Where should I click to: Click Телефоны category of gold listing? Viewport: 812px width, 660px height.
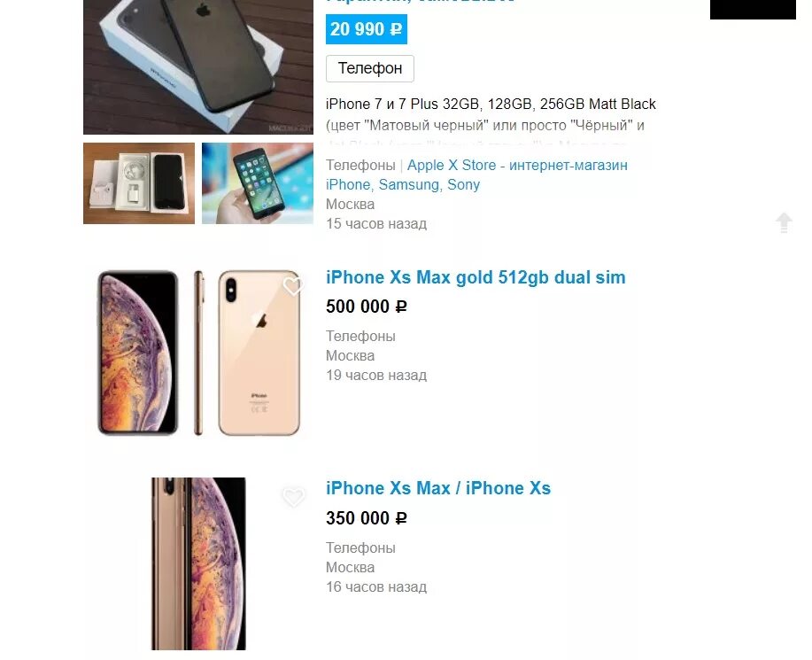[x=360, y=337]
